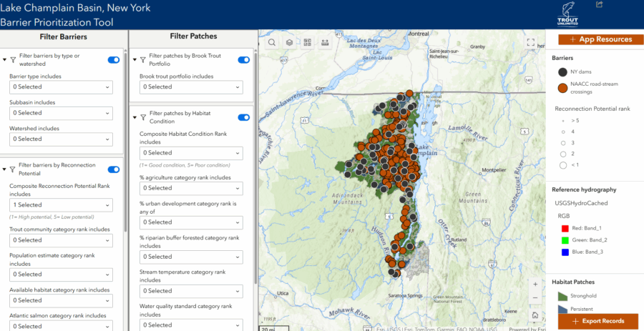Screen dimensions: 644x331
Task: Toggle filter barriers by type or watershed
Action: (x=113, y=60)
